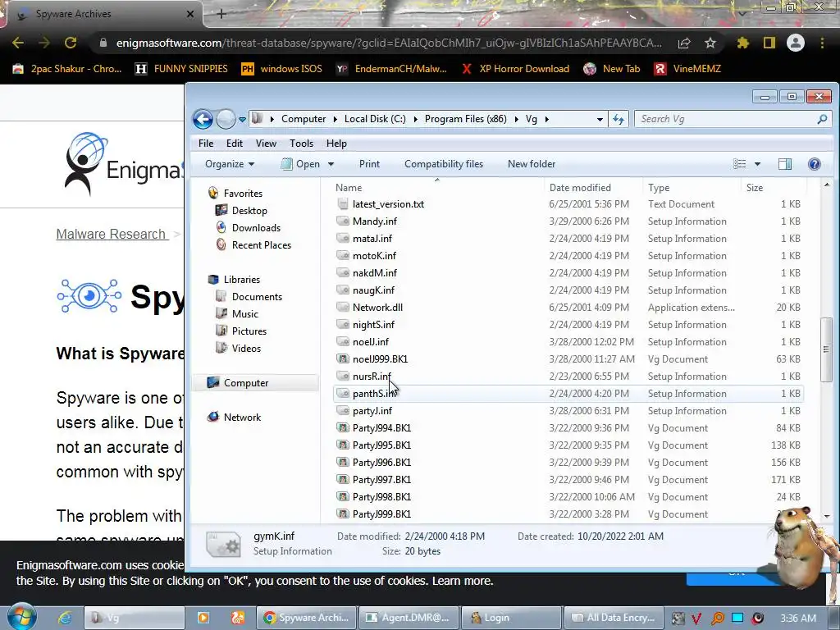Click Open toolbar button
Viewport: 840px width, 630px height.
click(300, 164)
